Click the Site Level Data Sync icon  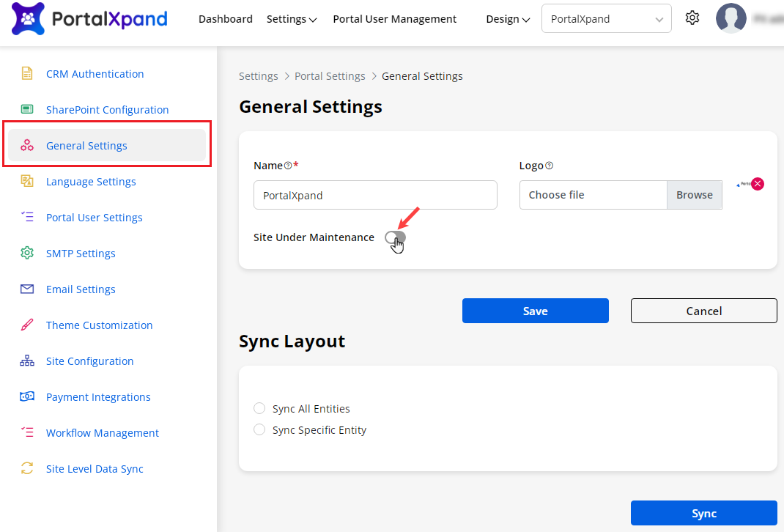coord(27,468)
